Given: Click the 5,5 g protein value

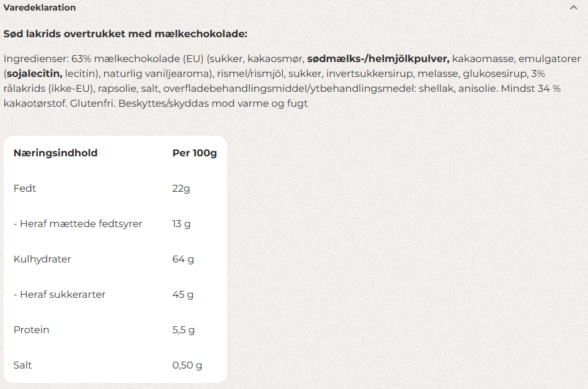Looking at the screenshot, I should click(184, 330).
